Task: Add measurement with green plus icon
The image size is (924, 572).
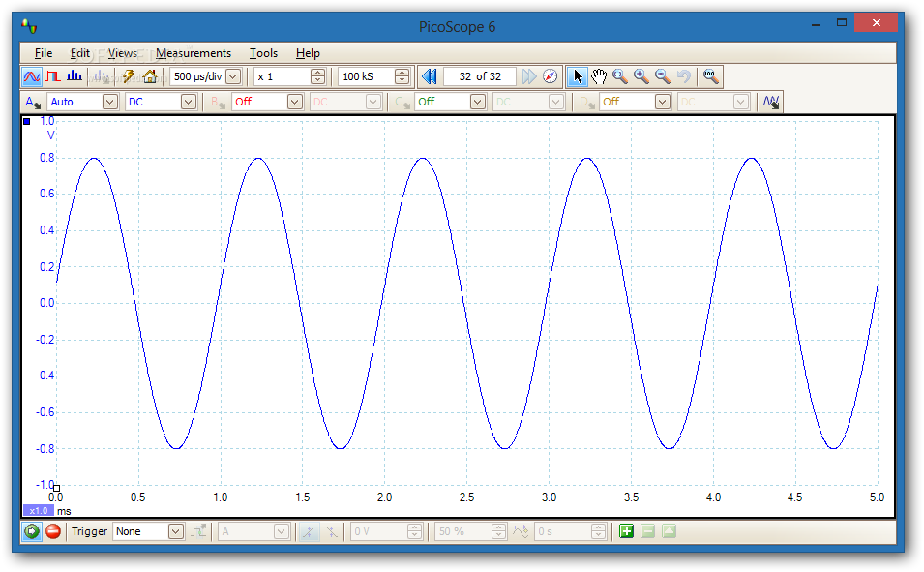Action: (x=626, y=531)
